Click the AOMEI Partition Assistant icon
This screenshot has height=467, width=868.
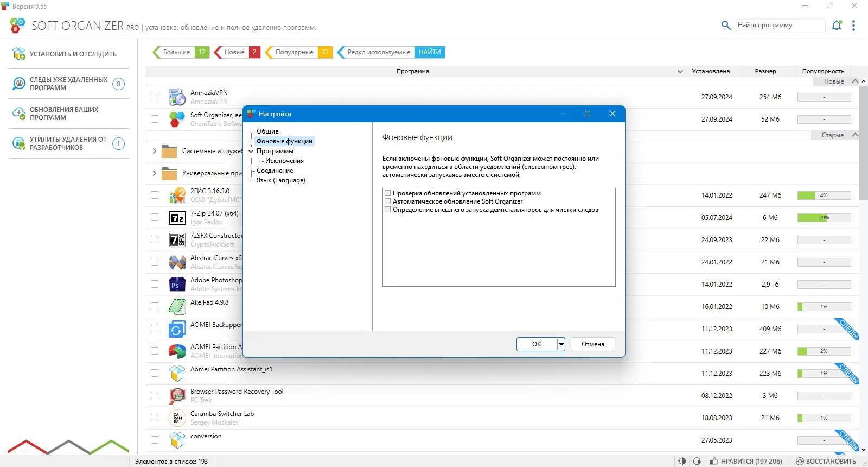(177, 351)
